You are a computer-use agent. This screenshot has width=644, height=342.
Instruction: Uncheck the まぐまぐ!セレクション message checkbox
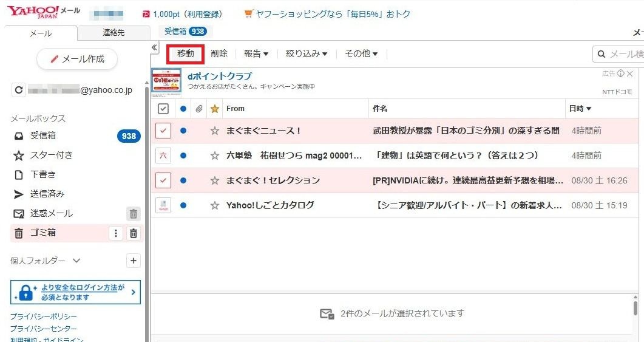pyautogui.click(x=163, y=180)
